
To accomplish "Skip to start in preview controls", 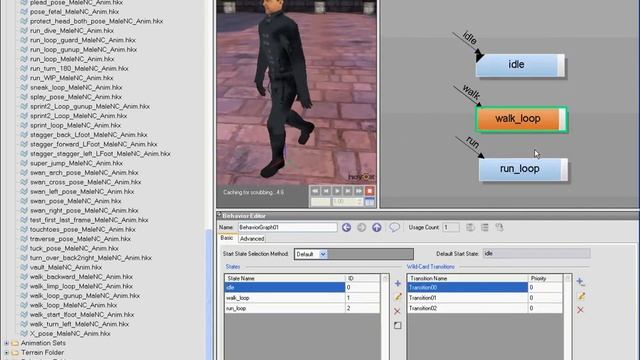I will coord(315,191).
